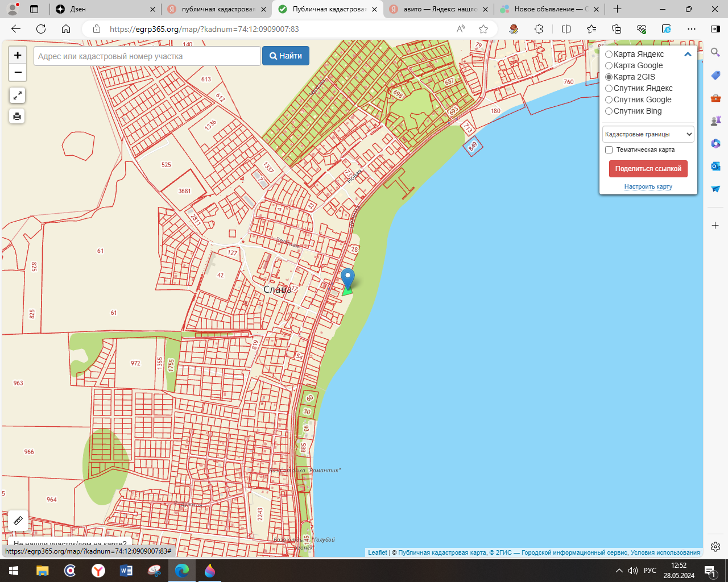Click the cadastral number search field
The height and width of the screenshot is (582, 728).
pos(147,56)
